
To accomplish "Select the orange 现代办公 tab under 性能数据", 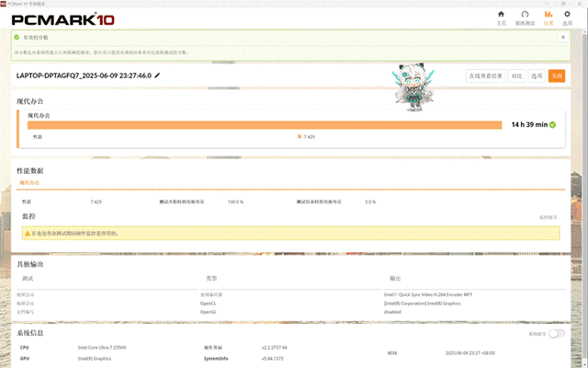I will click(x=29, y=182).
